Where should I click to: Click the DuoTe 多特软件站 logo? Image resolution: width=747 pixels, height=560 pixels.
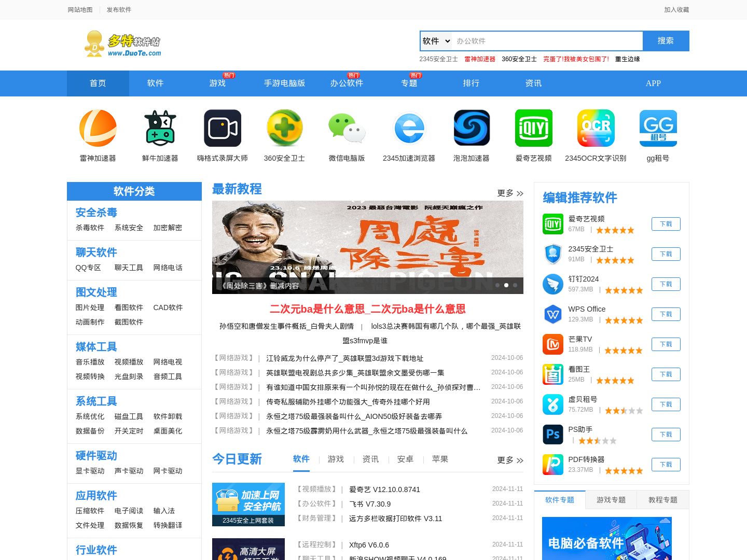[123, 44]
